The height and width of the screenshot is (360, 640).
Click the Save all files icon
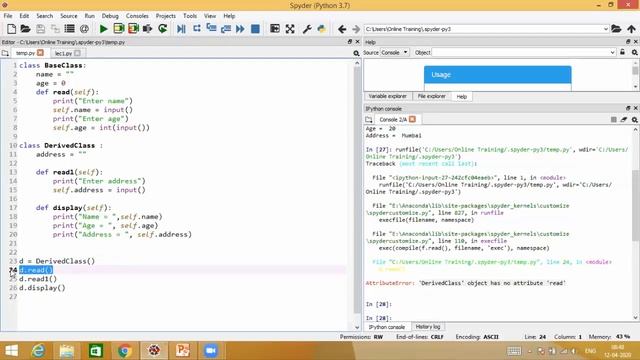tap(55, 29)
